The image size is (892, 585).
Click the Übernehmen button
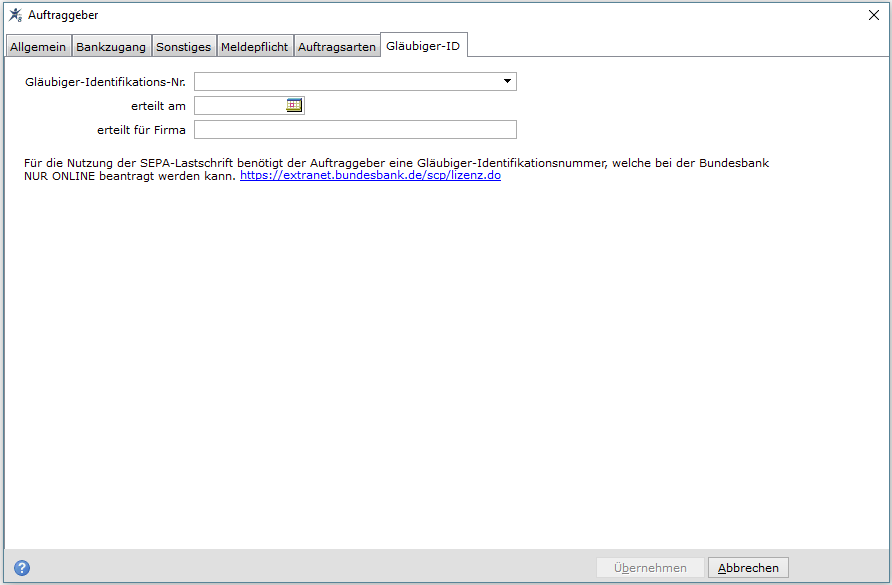pos(650,568)
